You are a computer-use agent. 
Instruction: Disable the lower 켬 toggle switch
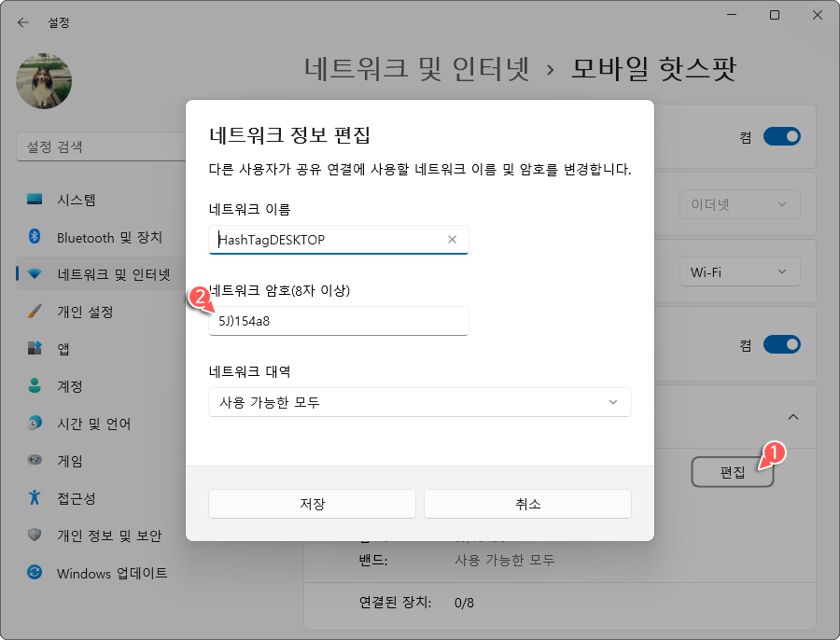tap(782, 344)
